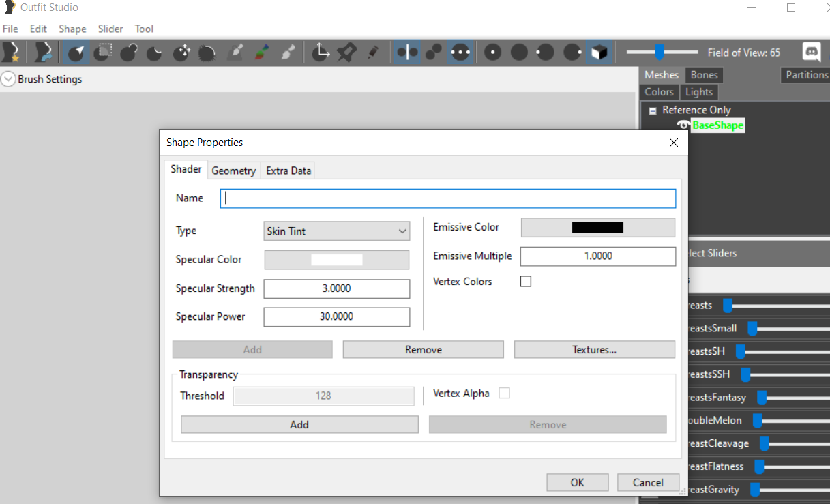
Task: Open the Emissive Color swatch
Action: pos(597,228)
